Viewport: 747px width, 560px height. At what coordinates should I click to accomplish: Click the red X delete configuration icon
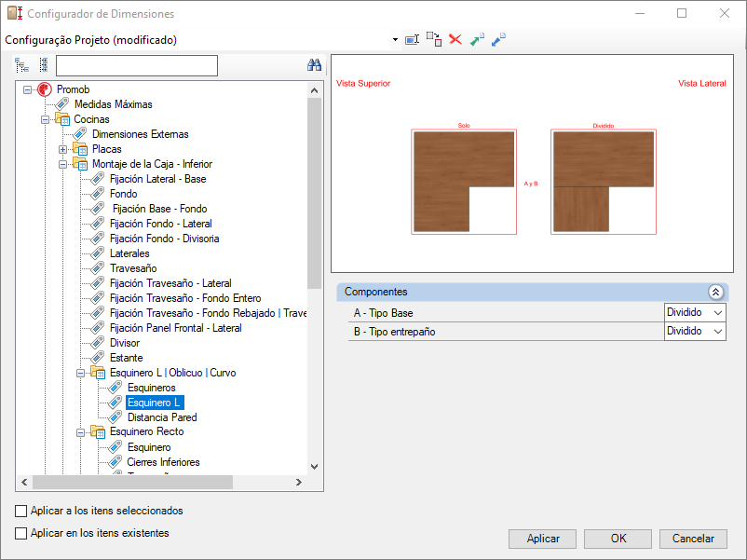pos(455,39)
